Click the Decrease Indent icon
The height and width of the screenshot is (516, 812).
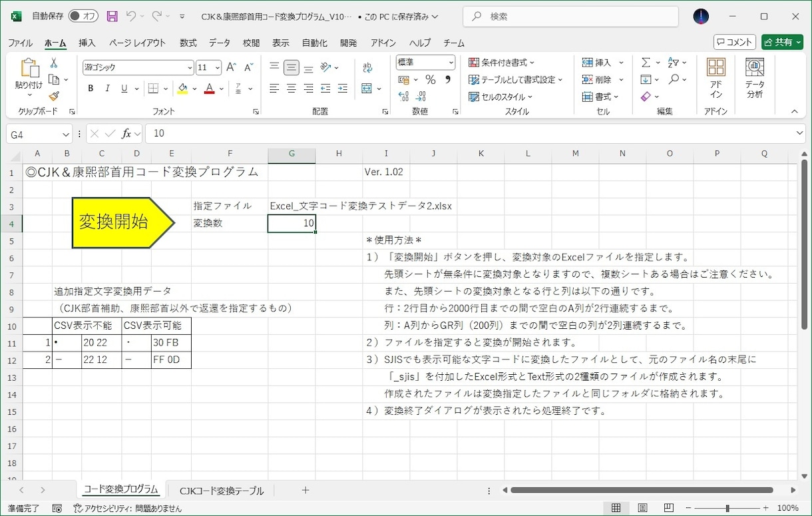coord(325,89)
